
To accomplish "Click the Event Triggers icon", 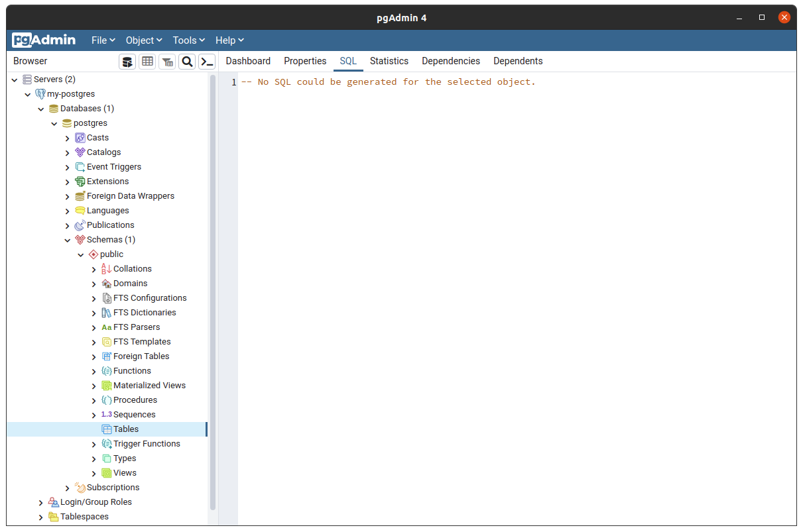I will click(80, 167).
